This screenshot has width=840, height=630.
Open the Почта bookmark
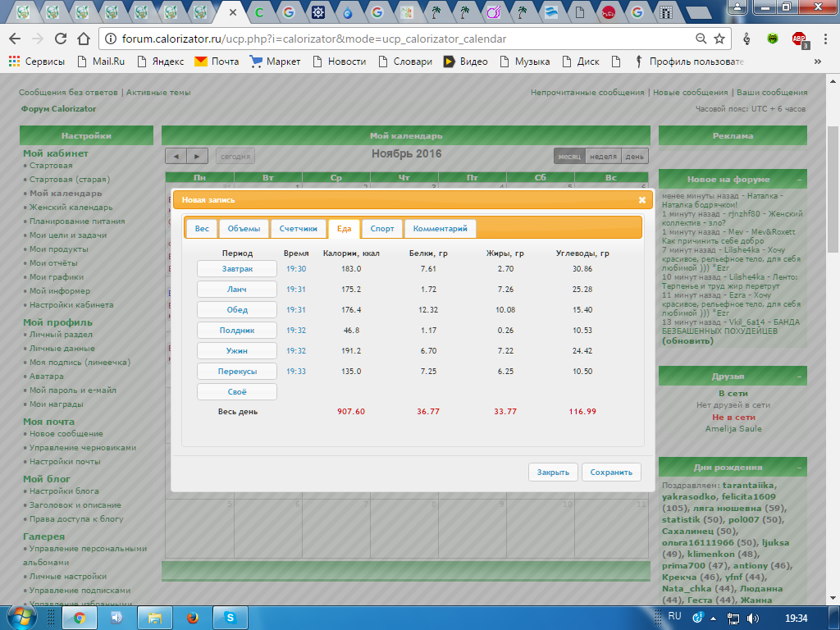click(217, 62)
